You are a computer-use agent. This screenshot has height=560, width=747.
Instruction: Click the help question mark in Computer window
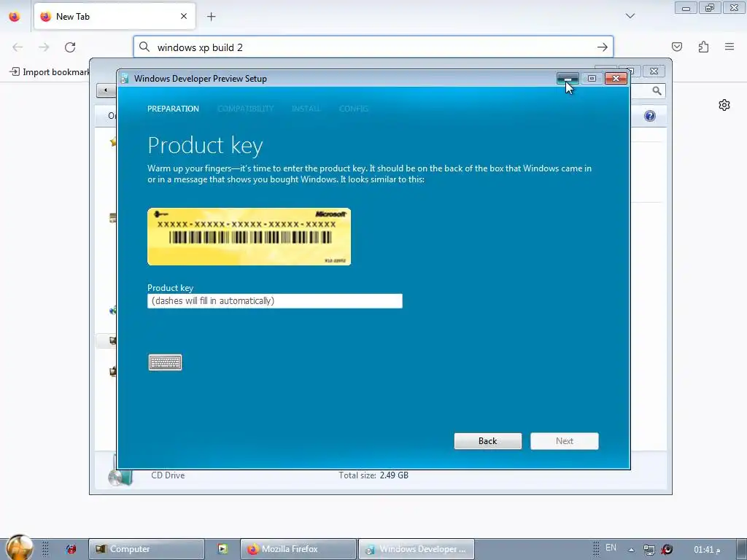coord(650,116)
